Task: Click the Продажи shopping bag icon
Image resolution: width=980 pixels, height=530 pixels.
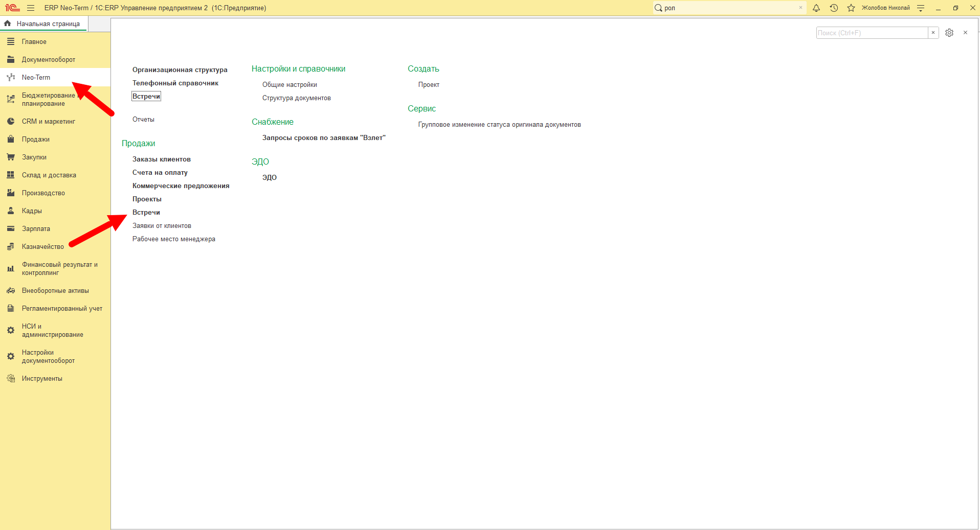Action: 11,140
